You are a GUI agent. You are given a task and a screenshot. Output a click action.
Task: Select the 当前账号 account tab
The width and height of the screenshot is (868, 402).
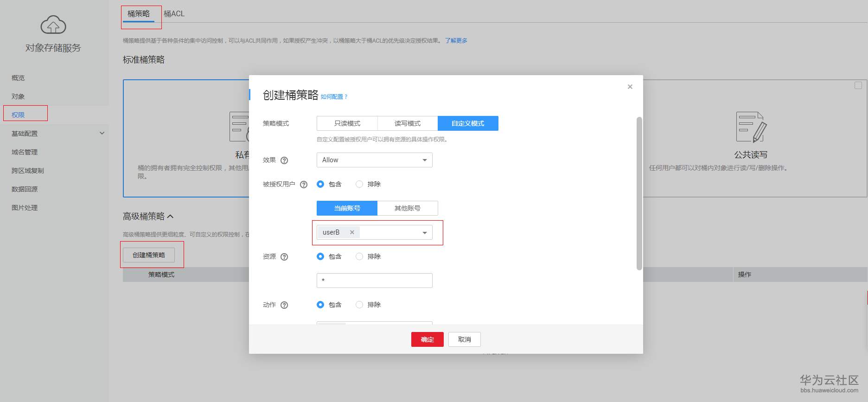pos(347,208)
